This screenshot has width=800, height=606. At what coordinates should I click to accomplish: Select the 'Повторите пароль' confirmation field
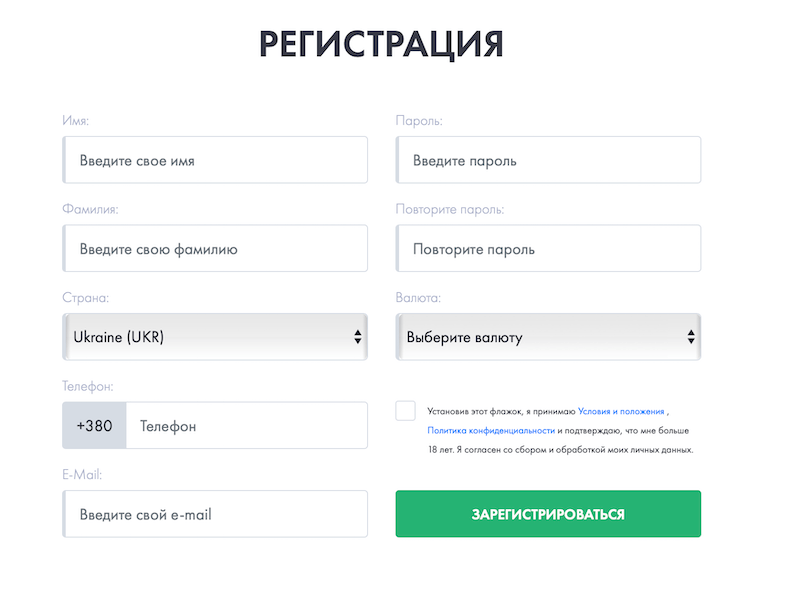click(x=548, y=248)
